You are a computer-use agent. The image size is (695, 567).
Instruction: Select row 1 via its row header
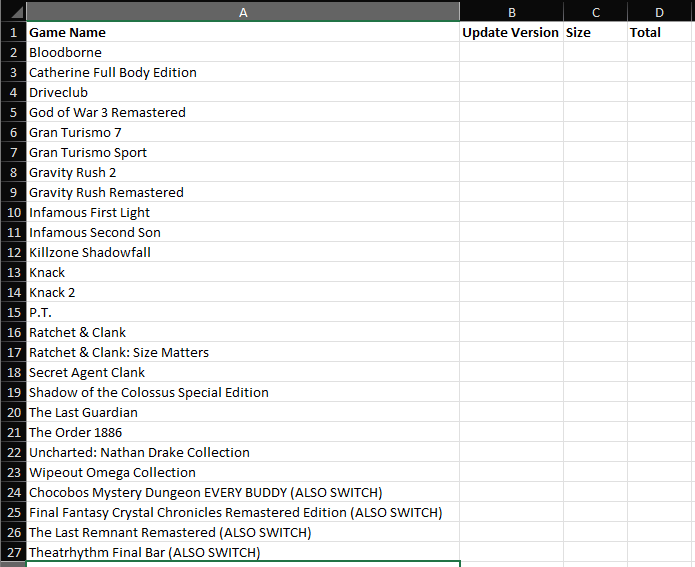13,32
